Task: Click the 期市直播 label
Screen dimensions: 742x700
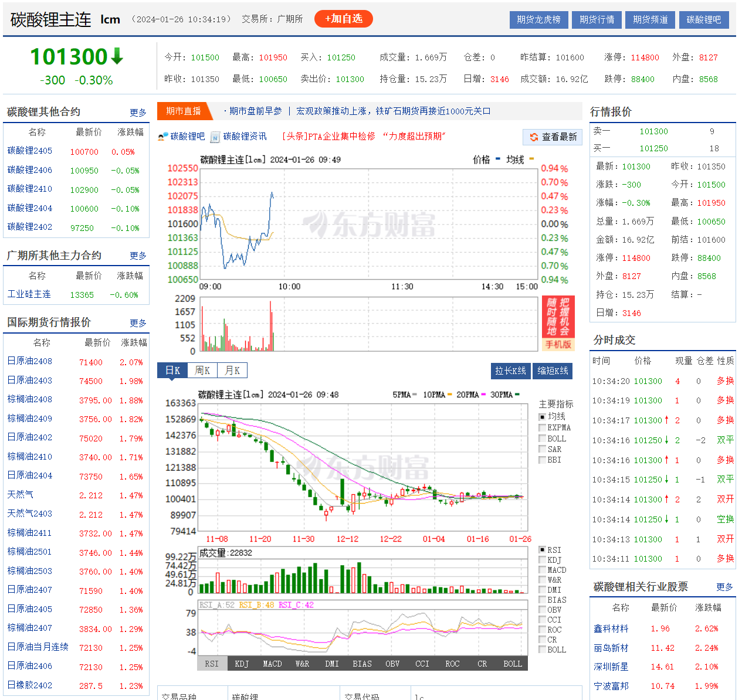Action: (184, 111)
